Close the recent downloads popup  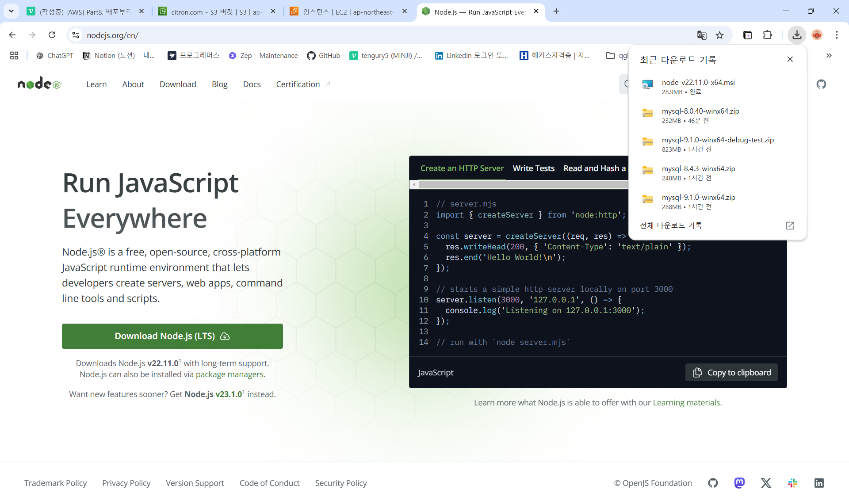790,59
